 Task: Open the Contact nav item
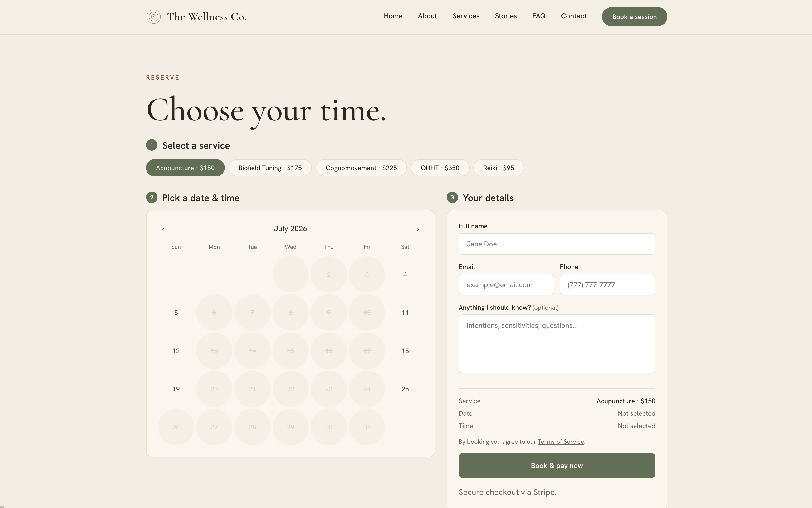(x=574, y=16)
